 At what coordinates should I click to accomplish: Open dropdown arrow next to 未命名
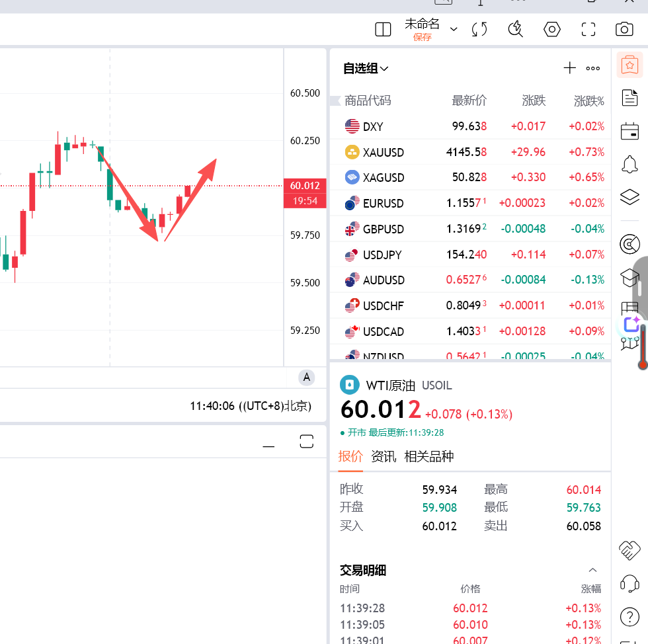click(454, 29)
